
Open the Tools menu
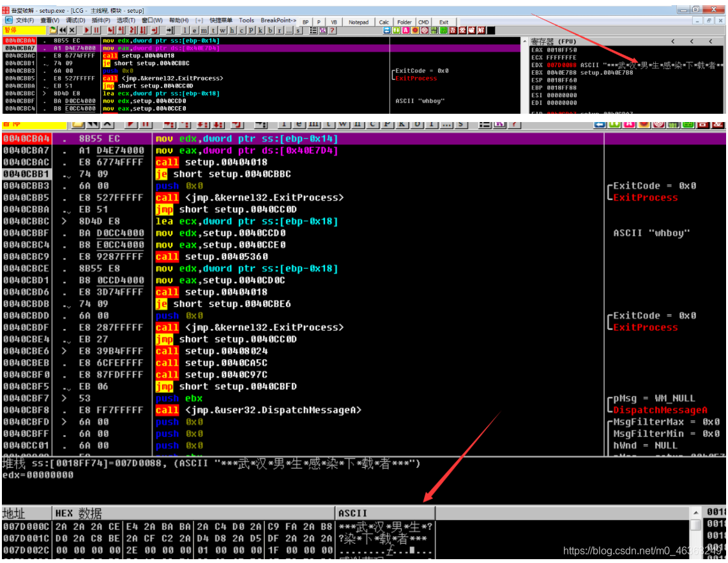246,20
